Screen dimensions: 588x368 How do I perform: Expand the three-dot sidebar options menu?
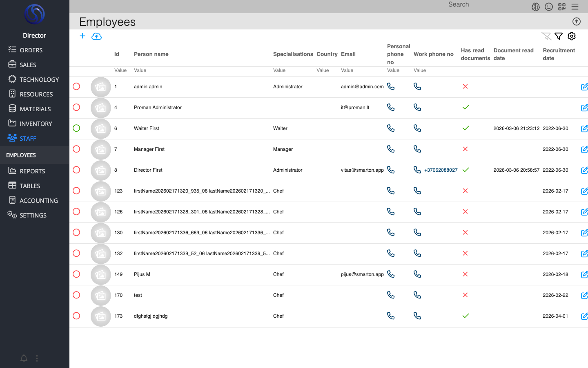pos(37,359)
